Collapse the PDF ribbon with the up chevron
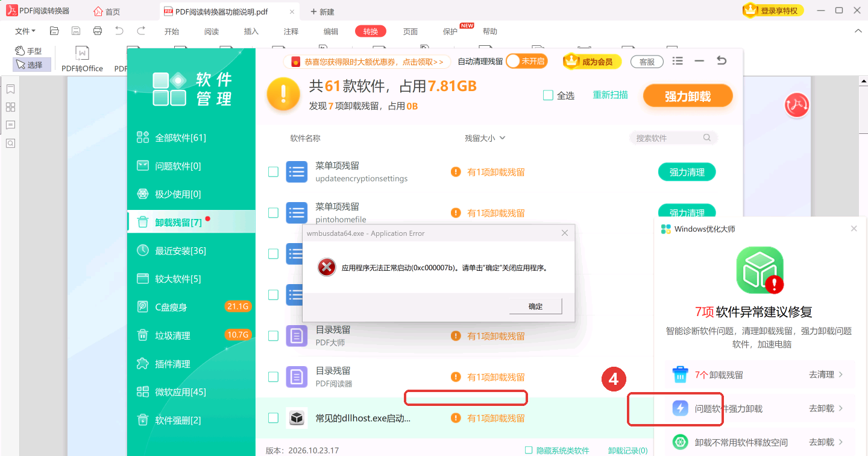The image size is (868, 456). coord(858,31)
